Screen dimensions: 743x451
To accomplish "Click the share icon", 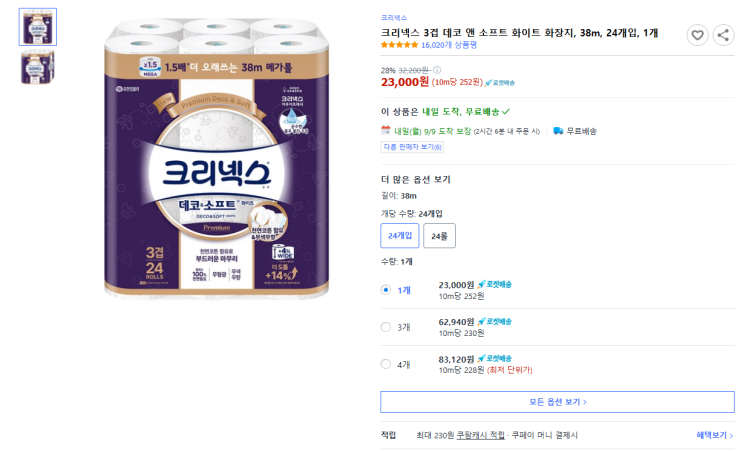I will (723, 35).
